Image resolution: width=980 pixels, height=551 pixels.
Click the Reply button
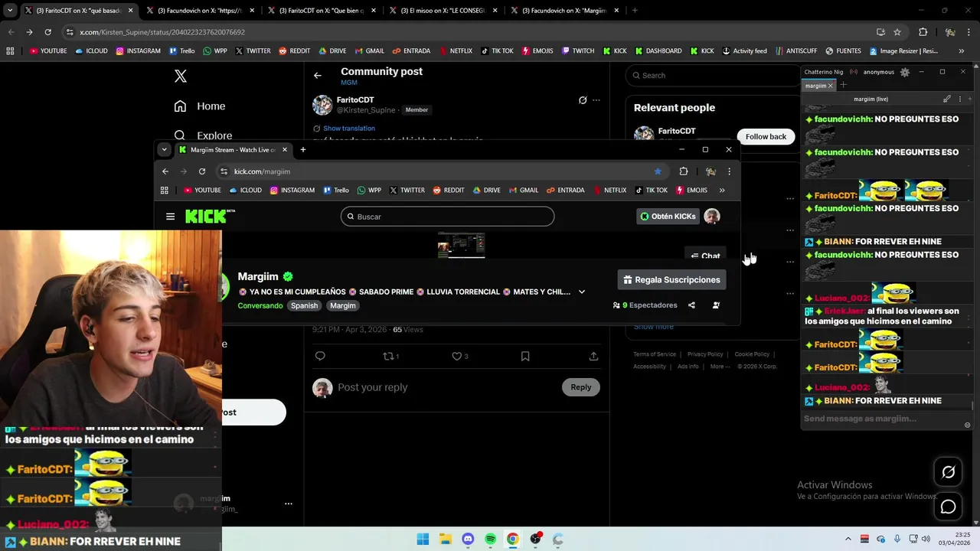(581, 387)
